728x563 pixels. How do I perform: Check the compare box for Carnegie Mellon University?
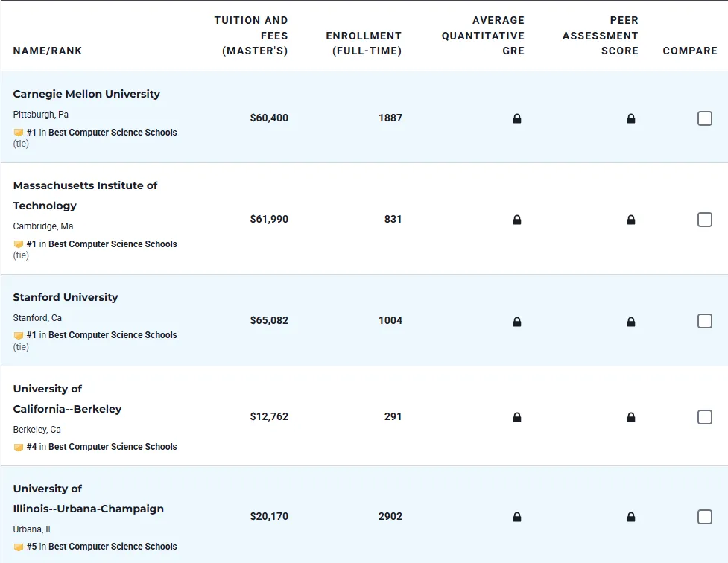(x=704, y=118)
